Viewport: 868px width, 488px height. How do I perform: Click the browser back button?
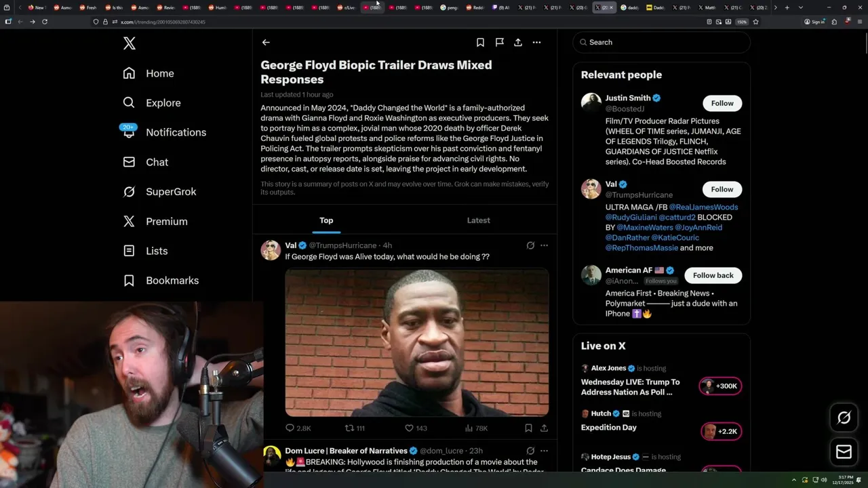click(x=20, y=22)
